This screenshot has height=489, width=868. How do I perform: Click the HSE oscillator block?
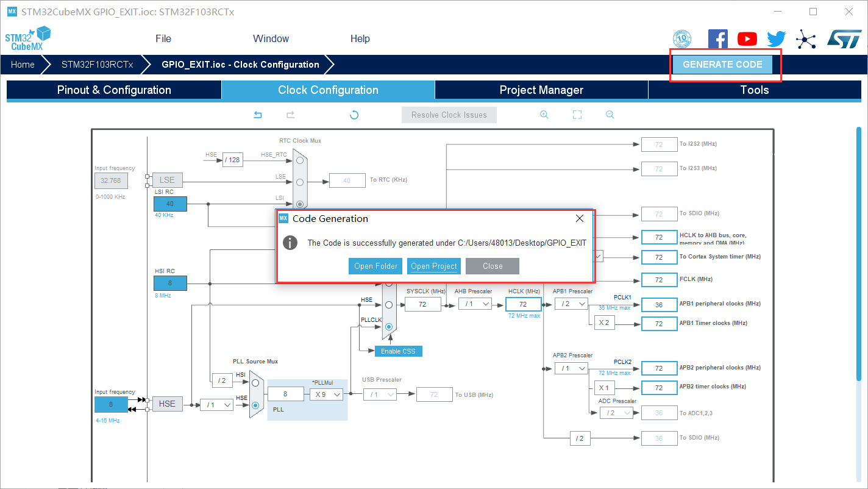tap(167, 404)
